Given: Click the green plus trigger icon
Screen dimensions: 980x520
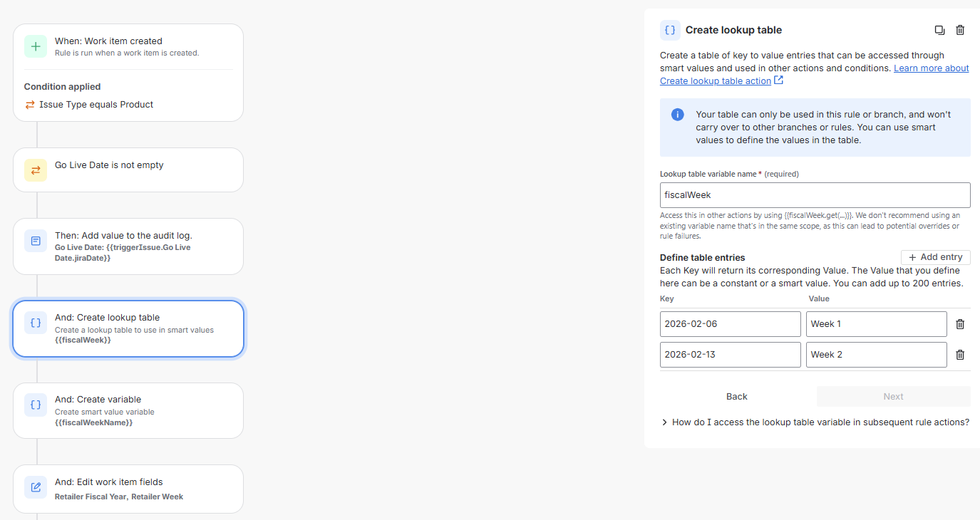Looking at the screenshot, I should coord(36,46).
